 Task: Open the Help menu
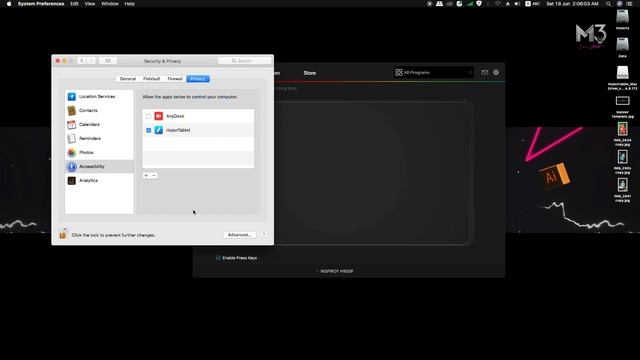pyautogui.click(x=129, y=4)
